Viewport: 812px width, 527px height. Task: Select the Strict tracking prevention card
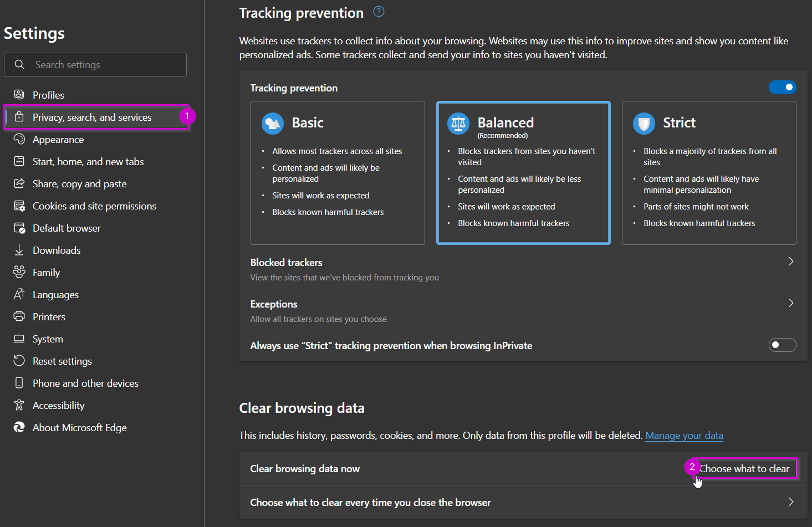709,173
